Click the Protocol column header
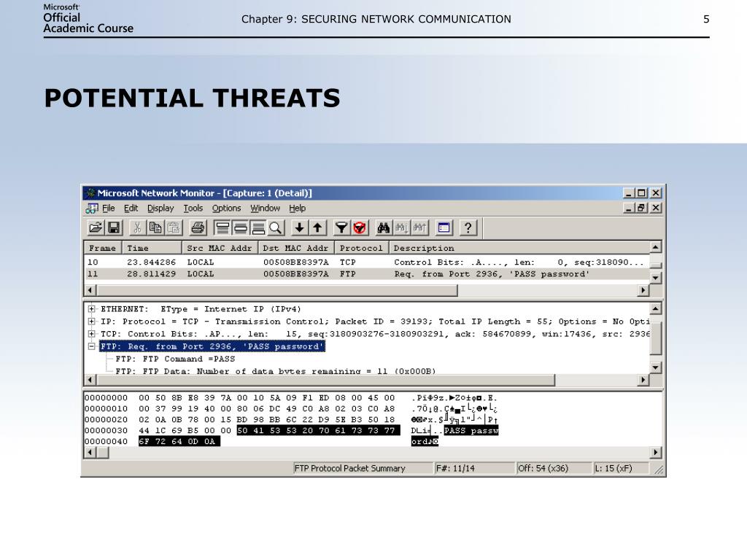This screenshot has width=747, height=560. pos(362,248)
